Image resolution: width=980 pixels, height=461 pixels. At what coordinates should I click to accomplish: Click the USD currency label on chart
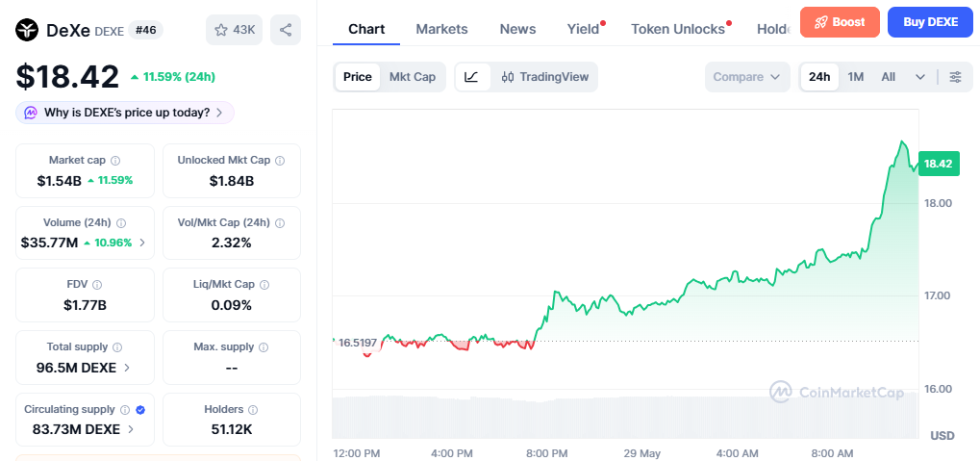click(x=942, y=435)
